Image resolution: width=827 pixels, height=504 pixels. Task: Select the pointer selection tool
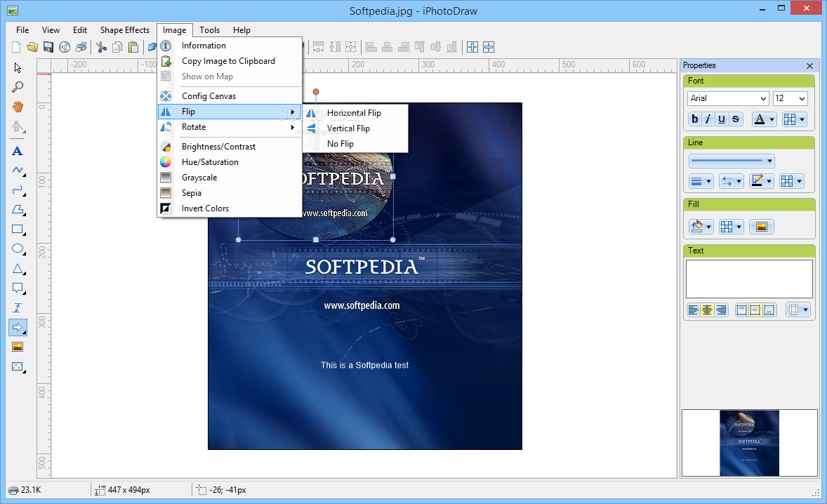[18, 67]
